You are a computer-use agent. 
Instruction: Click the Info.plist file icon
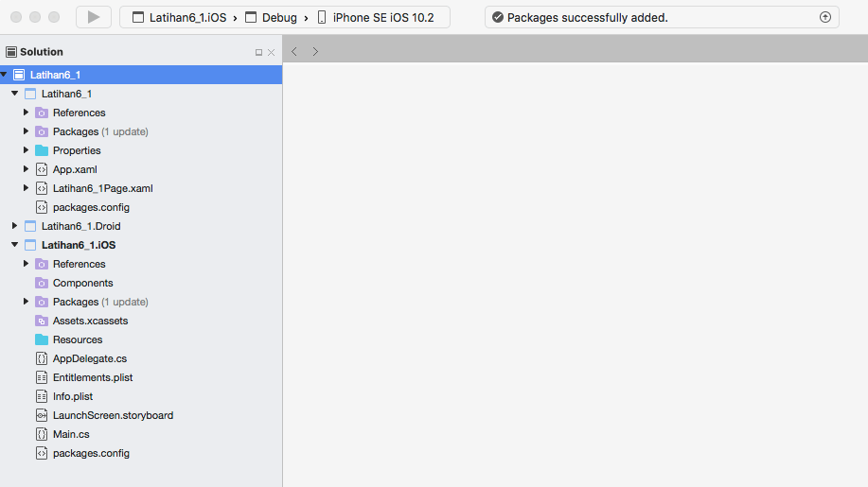click(x=42, y=396)
